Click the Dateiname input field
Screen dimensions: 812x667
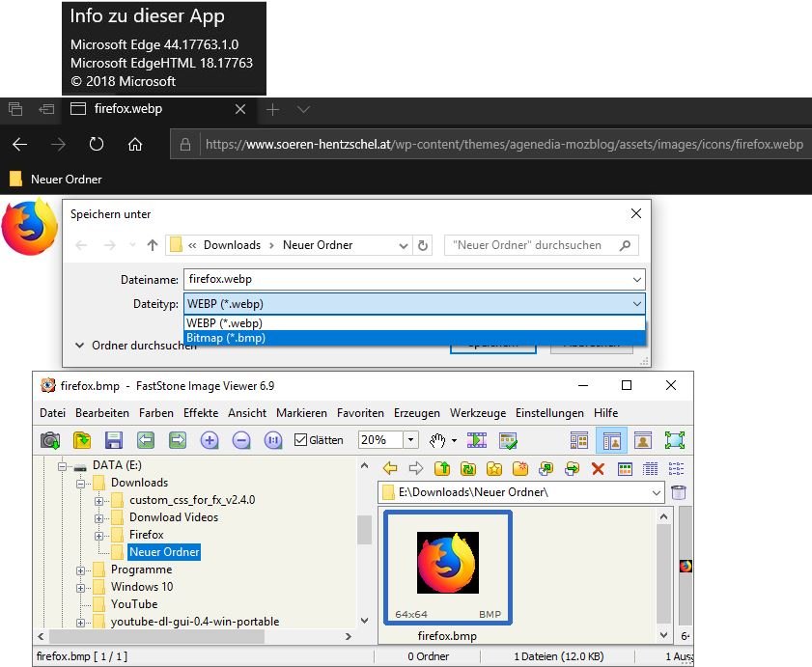click(406, 279)
